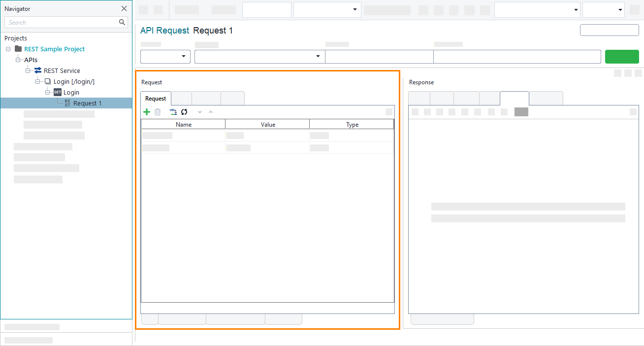Extract parameters from URL via the URI icon
The height and width of the screenshot is (346, 644).
173,112
